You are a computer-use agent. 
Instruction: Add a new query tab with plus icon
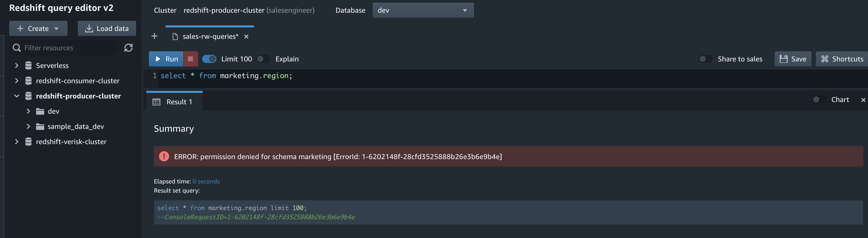pyautogui.click(x=154, y=36)
